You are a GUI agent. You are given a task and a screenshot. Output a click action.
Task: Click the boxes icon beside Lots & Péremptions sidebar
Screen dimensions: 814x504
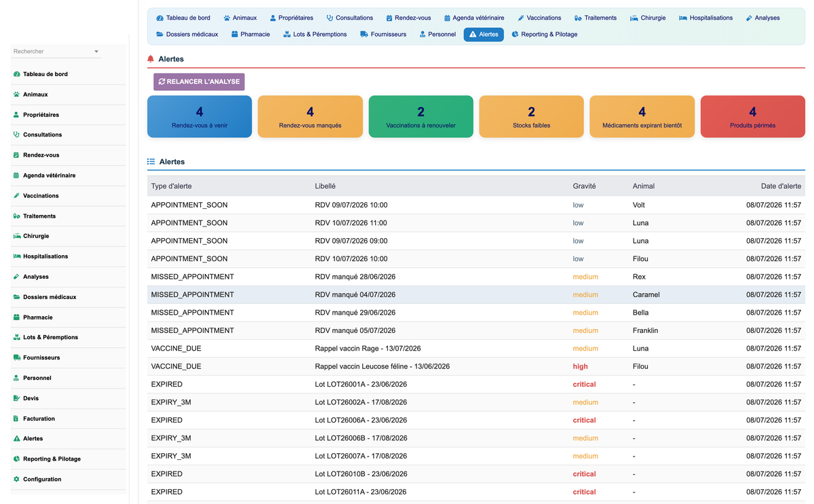16,337
